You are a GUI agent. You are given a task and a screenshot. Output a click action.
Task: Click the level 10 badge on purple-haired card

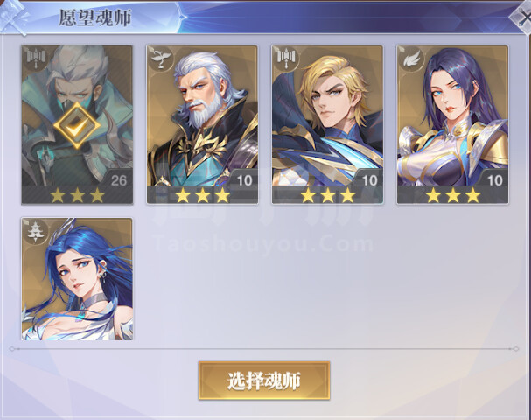(494, 180)
